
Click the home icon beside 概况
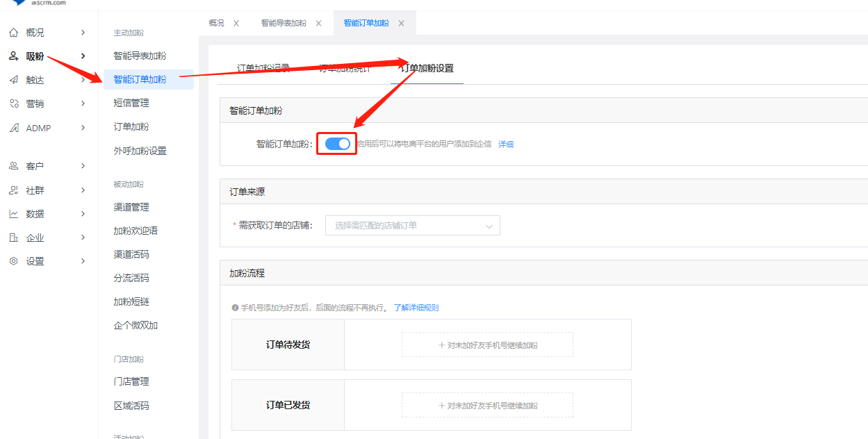click(x=13, y=33)
